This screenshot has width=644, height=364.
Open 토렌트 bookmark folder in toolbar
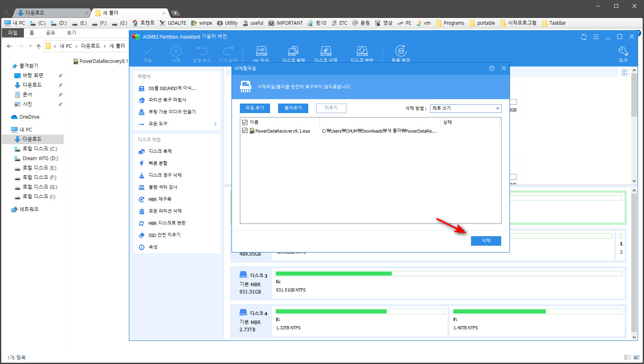pyautogui.click(x=143, y=23)
